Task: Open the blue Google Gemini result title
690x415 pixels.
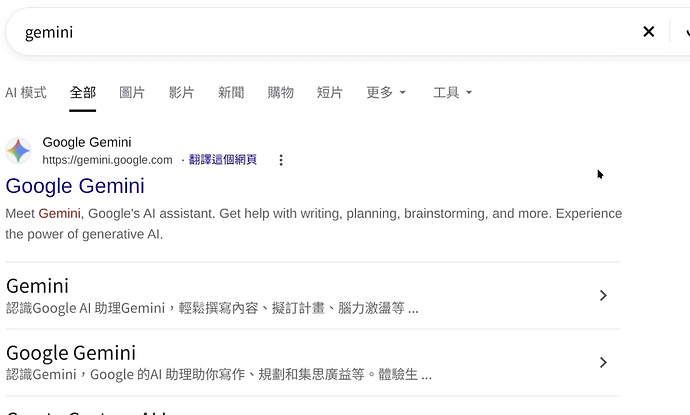Action: click(75, 186)
